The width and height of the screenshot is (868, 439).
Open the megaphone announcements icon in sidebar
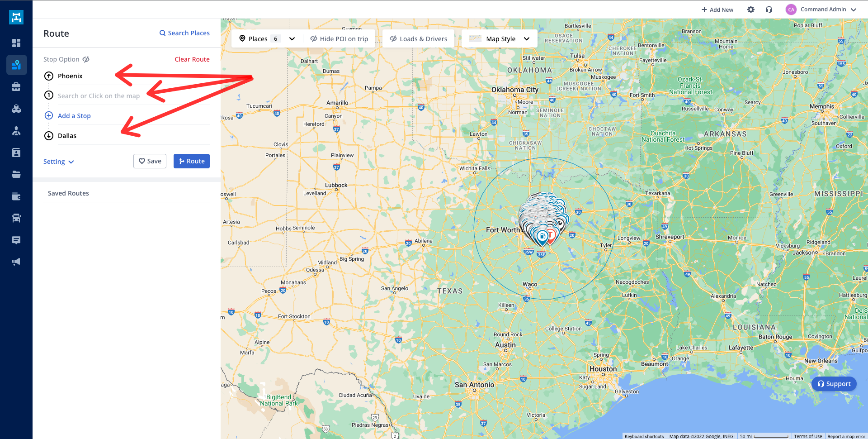(x=16, y=262)
